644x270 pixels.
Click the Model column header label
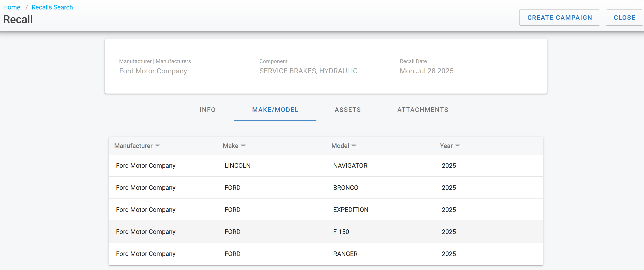[x=340, y=146]
